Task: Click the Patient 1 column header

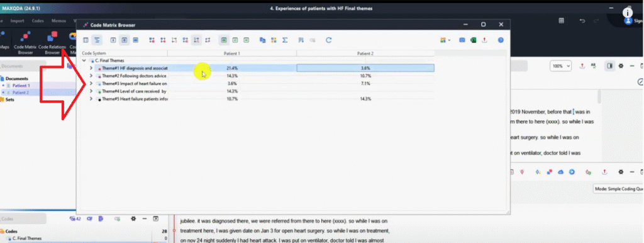Action: [x=231, y=54]
